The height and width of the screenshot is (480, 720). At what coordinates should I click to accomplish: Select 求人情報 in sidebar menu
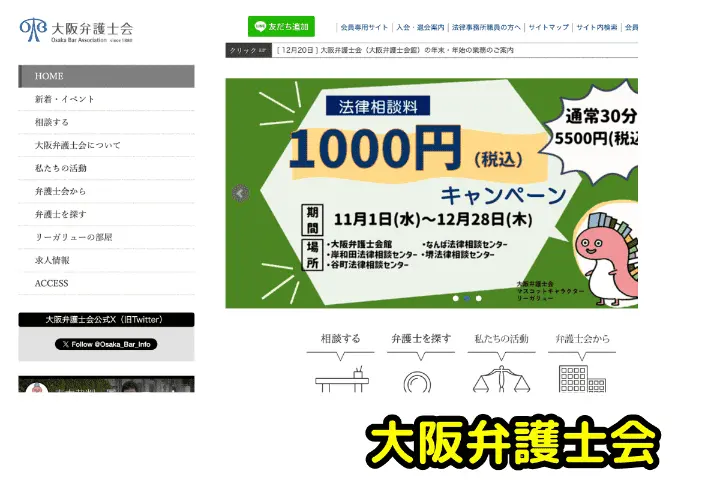point(106,260)
